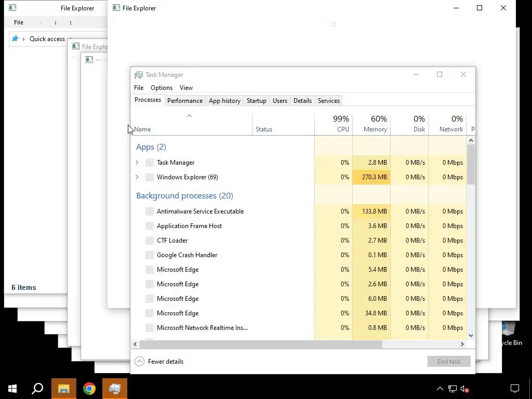Click Antimalware Service Executable icon
532x399 pixels.
click(x=149, y=211)
